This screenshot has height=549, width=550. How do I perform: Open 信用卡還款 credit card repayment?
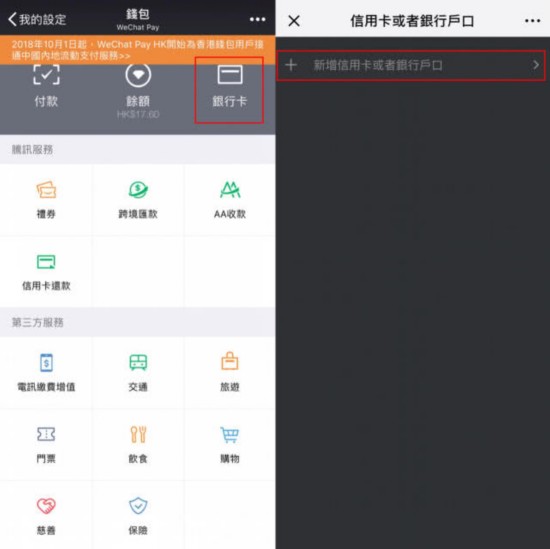click(46, 272)
